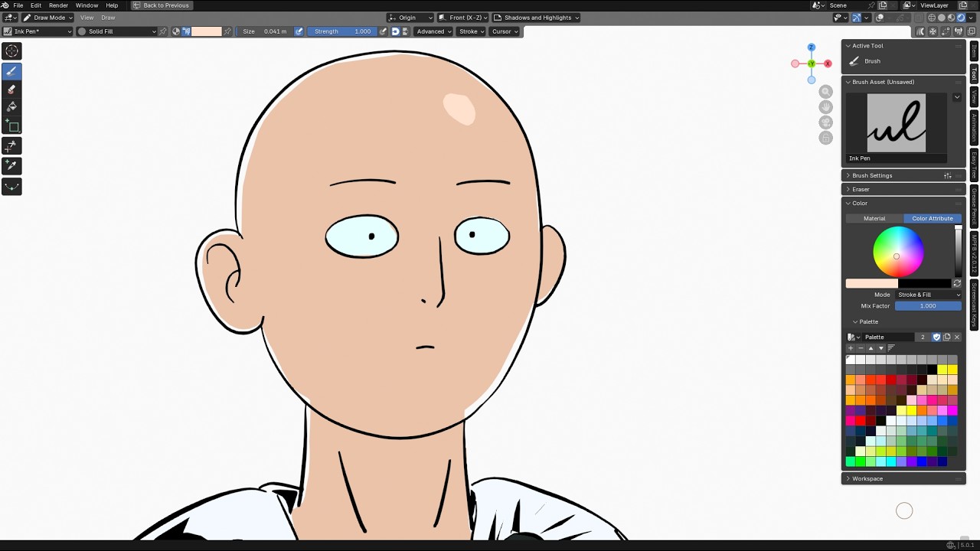Select the Trim tool
Viewport: 980px width, 551px height.
(x=11, y=145)
